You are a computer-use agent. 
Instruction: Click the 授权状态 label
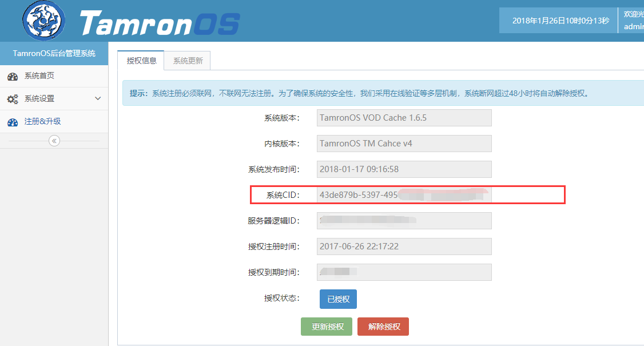(x=282, y=299)
